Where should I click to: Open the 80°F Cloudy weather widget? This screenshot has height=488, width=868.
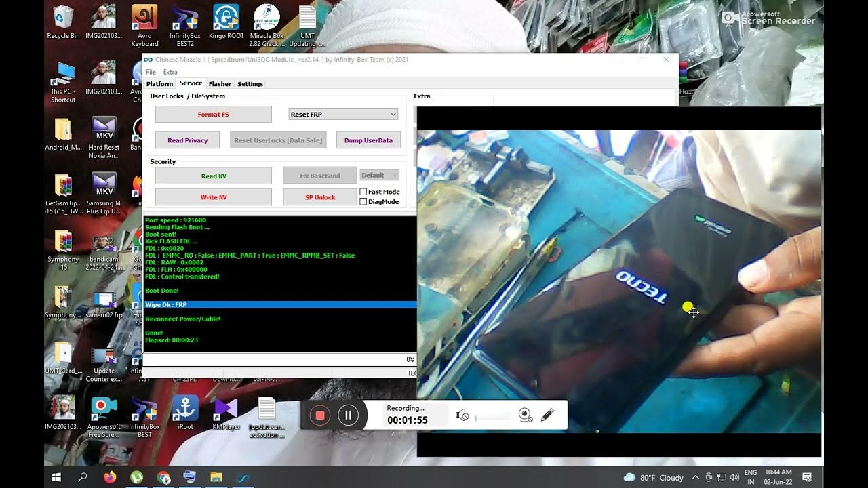click(x=653, y=477)
